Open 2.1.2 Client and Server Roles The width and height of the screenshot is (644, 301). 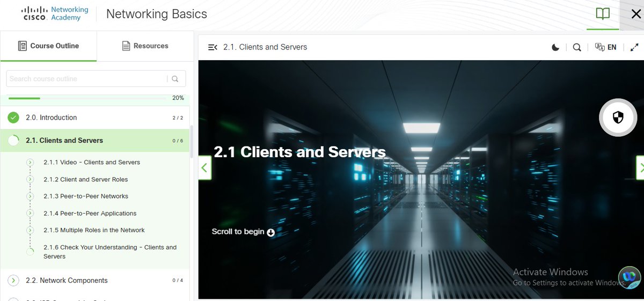tap(86, 179)
